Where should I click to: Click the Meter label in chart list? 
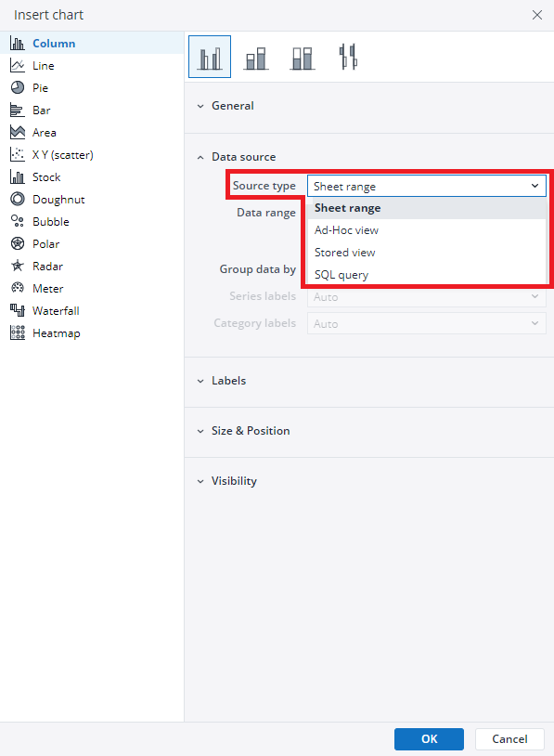(x=48, y=288)
